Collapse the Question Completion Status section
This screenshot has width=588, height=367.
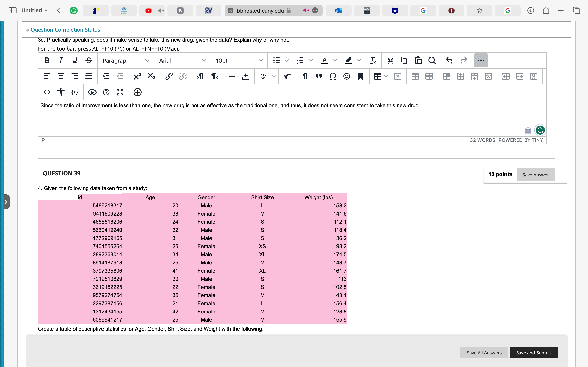pyautogui.click(x=27, y=30)
